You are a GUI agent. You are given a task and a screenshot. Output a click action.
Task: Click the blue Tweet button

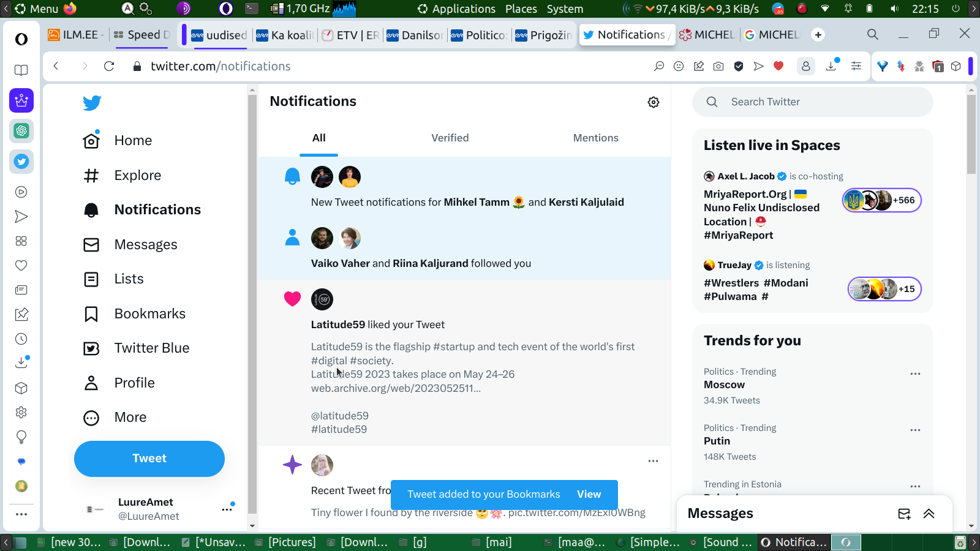tap(149, 459)
